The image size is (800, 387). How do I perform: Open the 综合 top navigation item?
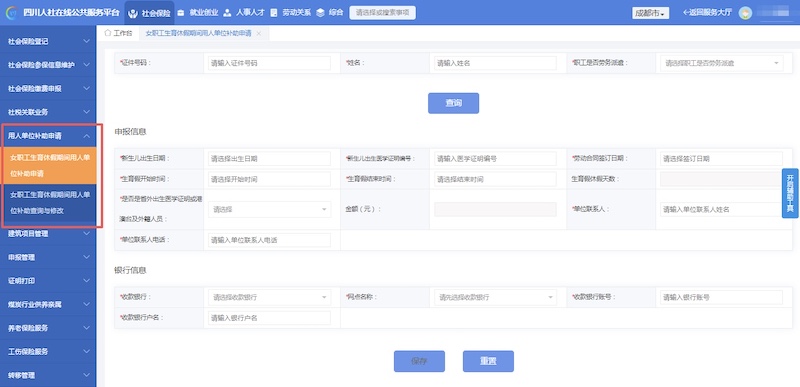pyautogui.click(x=330, y=13)
